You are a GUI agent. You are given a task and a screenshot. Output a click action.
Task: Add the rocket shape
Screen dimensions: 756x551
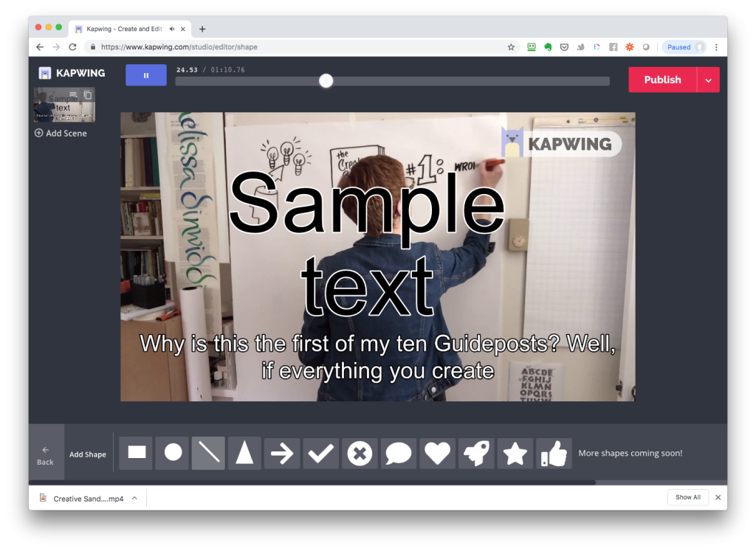click(x=476, y=453)
